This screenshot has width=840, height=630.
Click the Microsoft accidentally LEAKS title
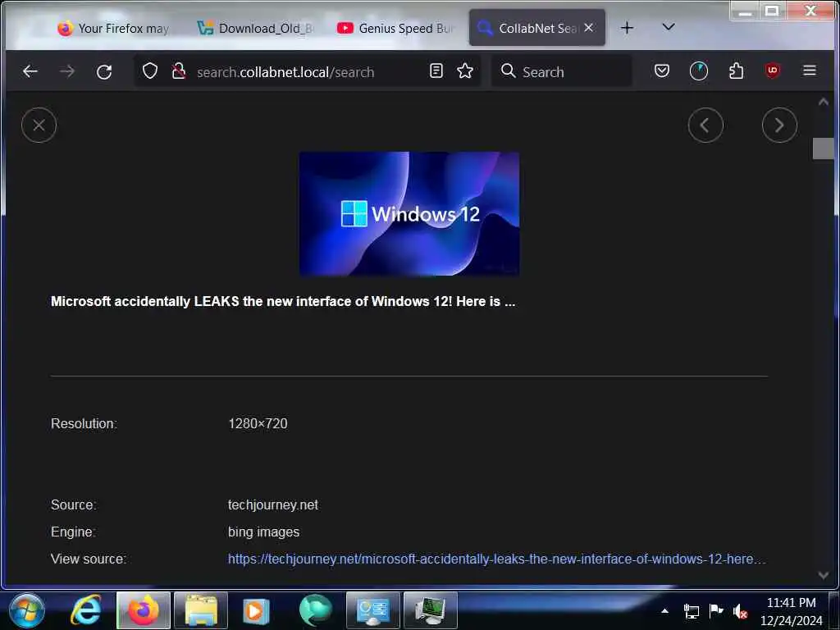coord(283,302)
